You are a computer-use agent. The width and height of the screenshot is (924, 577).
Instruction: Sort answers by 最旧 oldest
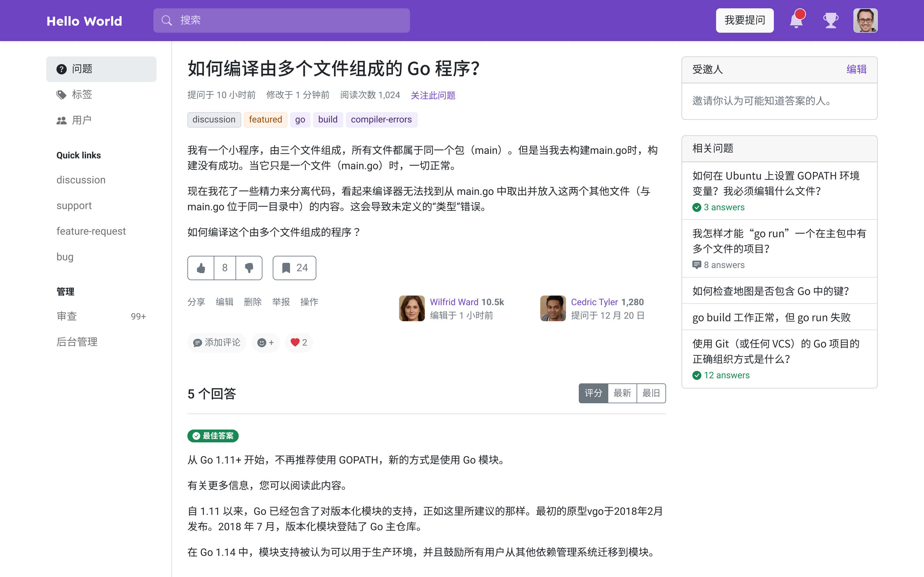[x=651, y=393]
